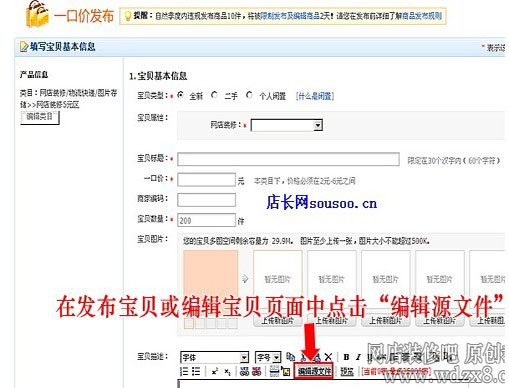Click the insert image icon in editor
509x388 pixels.
tap(286, 371)
